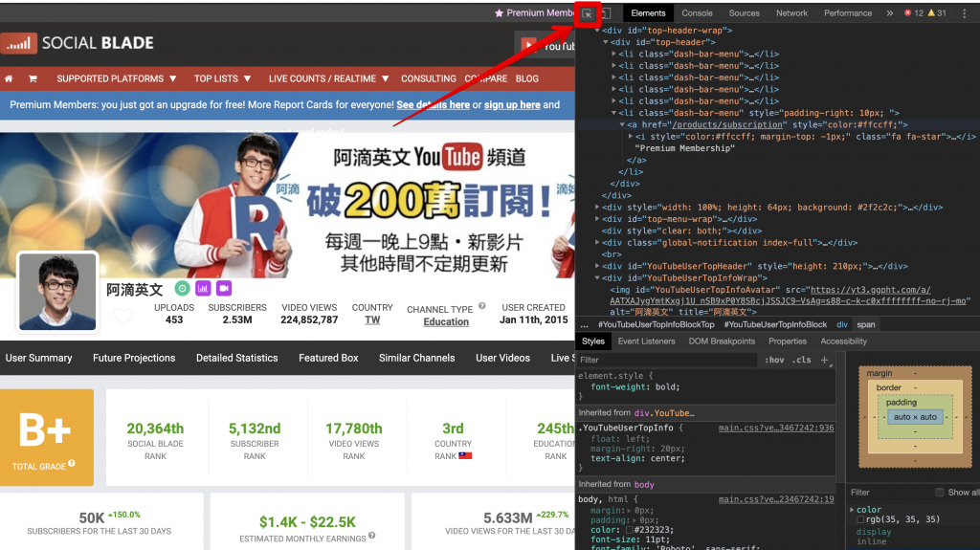Show more DevTools tabs via double chevron
The height and width of the screenshot is (550, 980).
tap(889, 13)
